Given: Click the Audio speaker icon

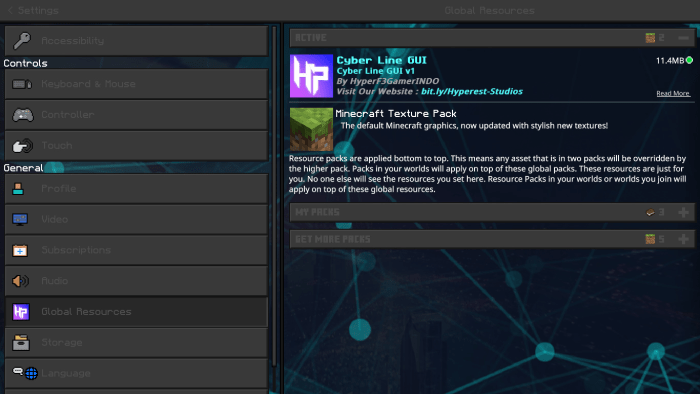Looking at the screenshot, I should pos(21,281).
